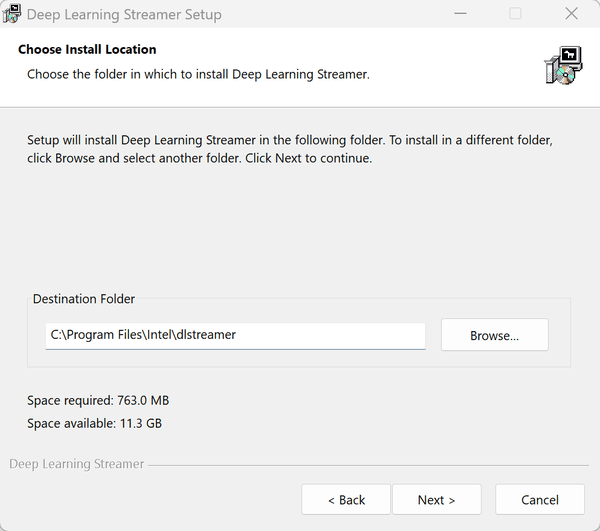Click 'Deep Learning Streamer Setup' window title

tap(124, 15)
